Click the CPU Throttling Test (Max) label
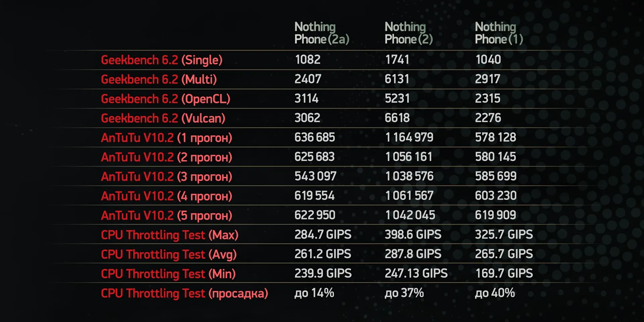The width and height of the screenshot is (644, 322). (x=169, y=235)
